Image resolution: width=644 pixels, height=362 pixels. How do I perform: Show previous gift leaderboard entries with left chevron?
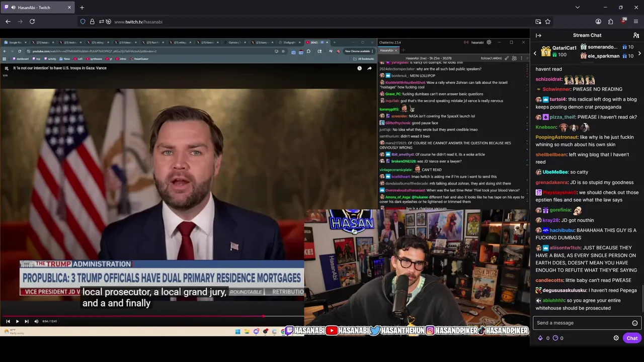pos(535,53)
